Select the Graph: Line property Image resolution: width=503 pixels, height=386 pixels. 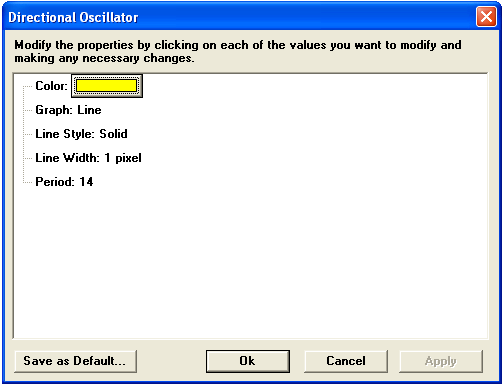[68, 110]
